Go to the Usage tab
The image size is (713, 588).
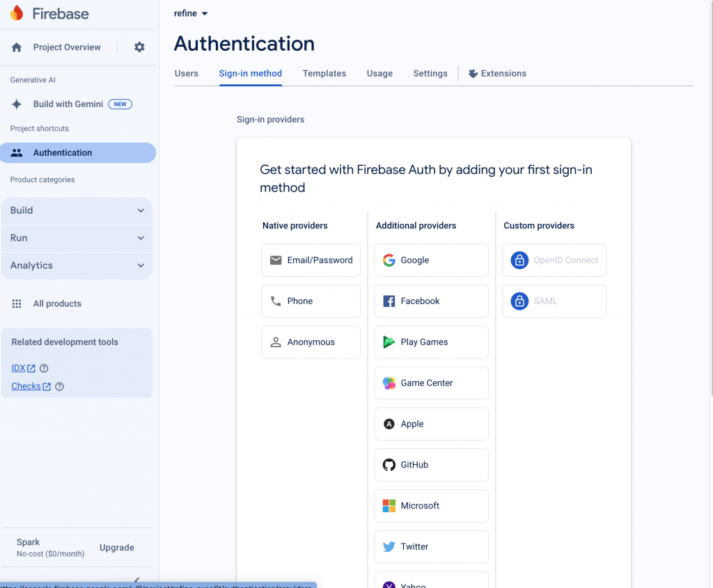[x=379, y=73]
